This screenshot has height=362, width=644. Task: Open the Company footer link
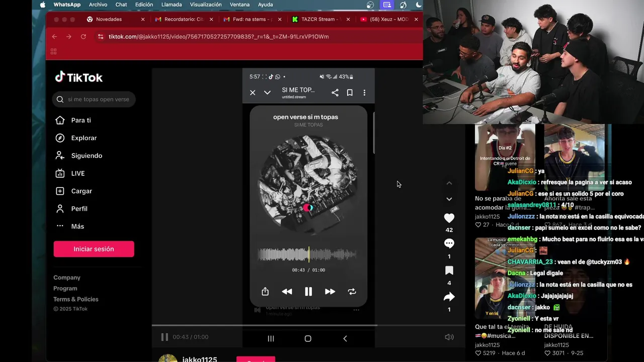tap(67, 278)
